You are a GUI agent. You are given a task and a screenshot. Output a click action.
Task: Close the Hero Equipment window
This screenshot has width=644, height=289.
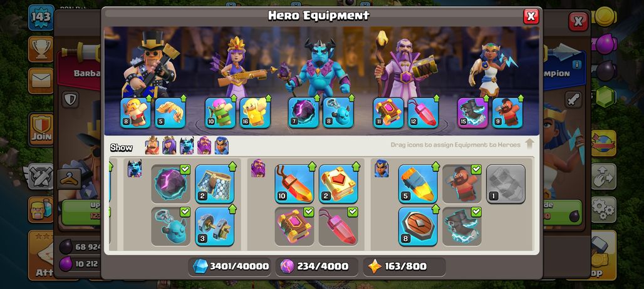531,16
